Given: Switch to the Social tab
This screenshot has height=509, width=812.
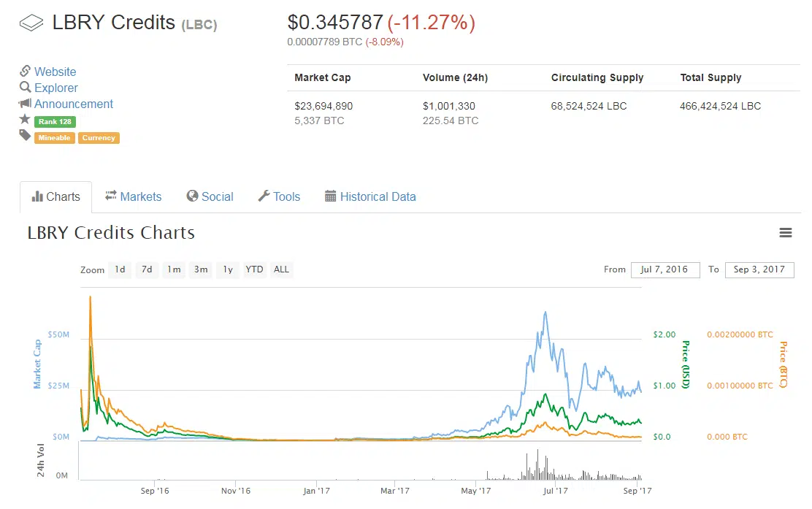Looking at the screenshot, I should (x=210, y=196).
